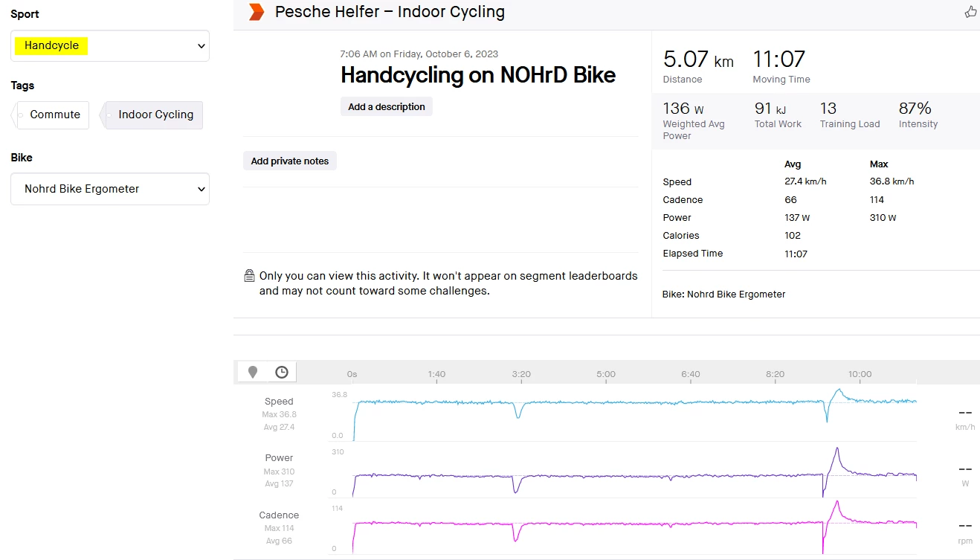Click the speed spike on the blue chart
This screenshot has height=560, width=980.
click(x=839, y=390)
